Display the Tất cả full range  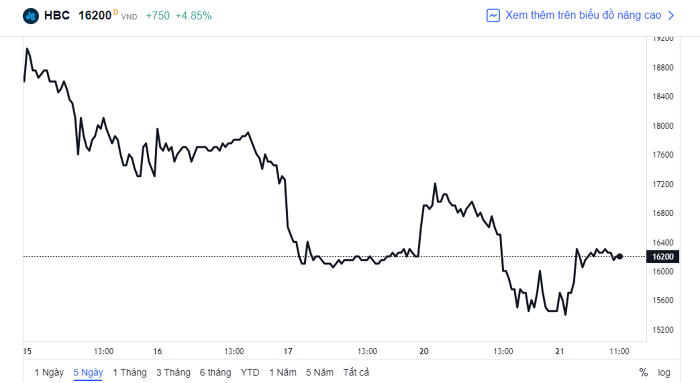[356, 372]
